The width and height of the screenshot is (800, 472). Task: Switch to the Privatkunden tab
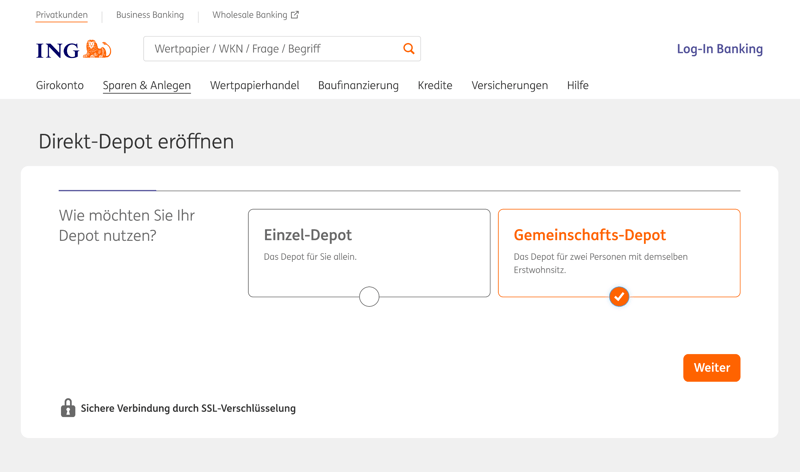tap(62, 15)
